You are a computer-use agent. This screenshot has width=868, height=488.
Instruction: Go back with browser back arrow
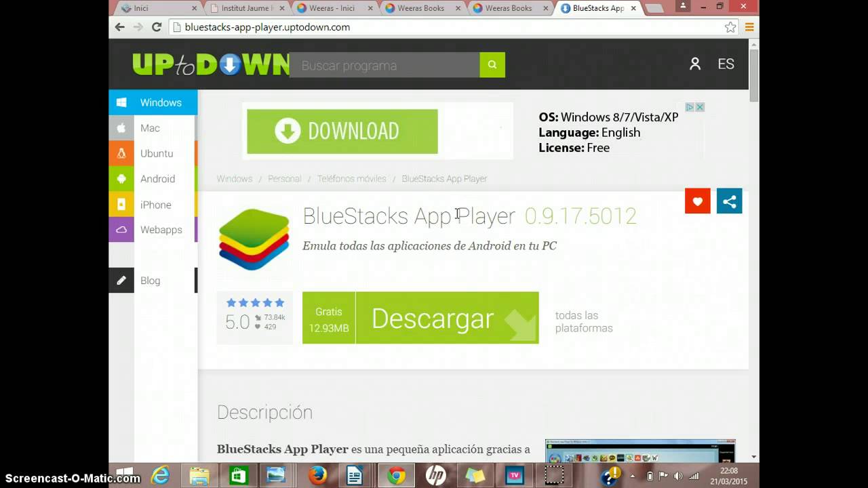point(120,27)
